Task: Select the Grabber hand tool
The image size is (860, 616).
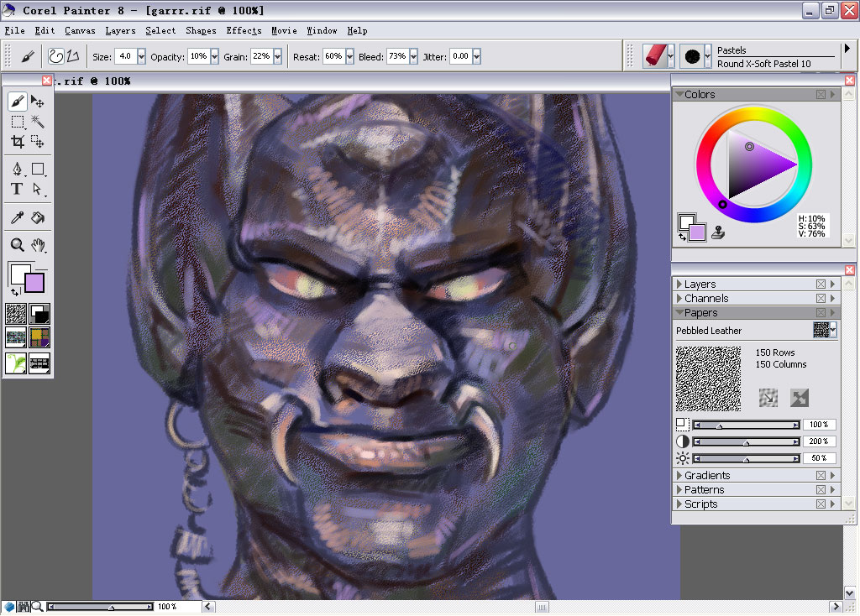Action: click(37, 244)
